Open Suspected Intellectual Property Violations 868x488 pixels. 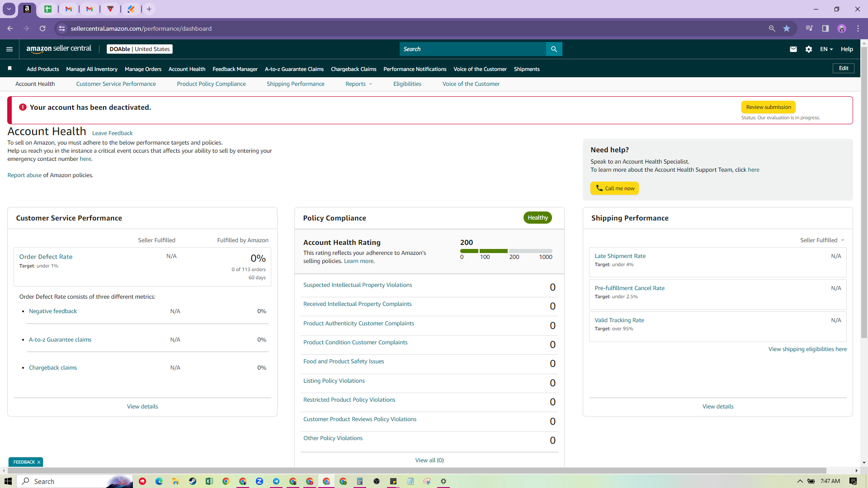(358, 285)
